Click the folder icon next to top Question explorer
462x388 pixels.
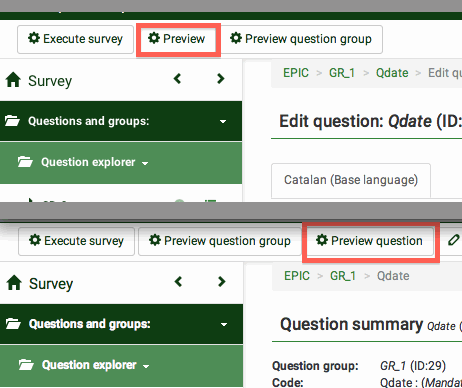[x=25, y=162]
